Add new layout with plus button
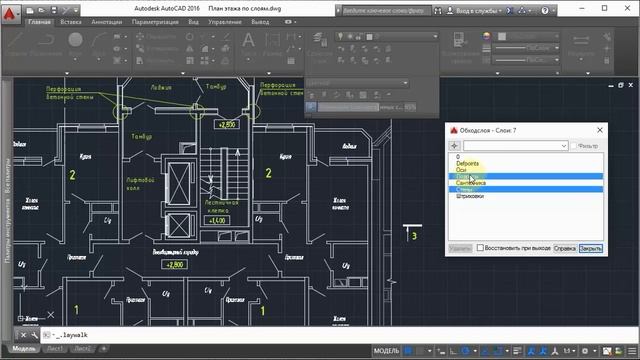Image resolution: width=640 pixels, height=360 pixels. click(104, 349)
